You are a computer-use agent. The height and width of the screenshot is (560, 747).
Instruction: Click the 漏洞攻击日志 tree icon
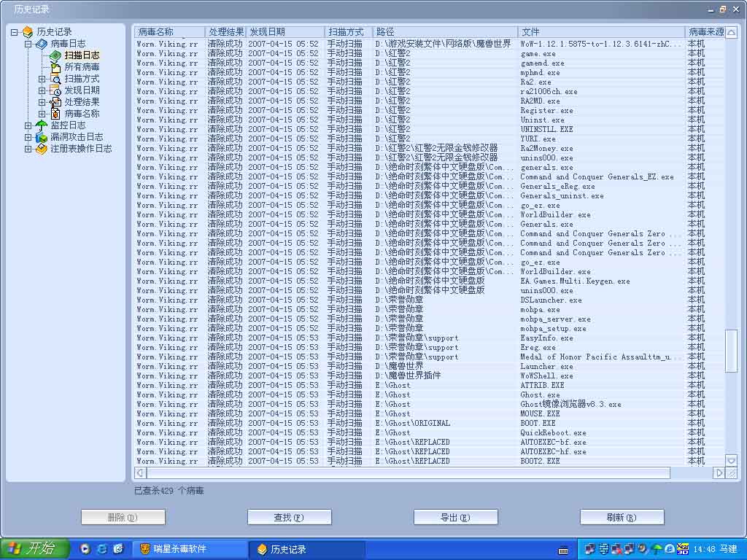point(42,137)
